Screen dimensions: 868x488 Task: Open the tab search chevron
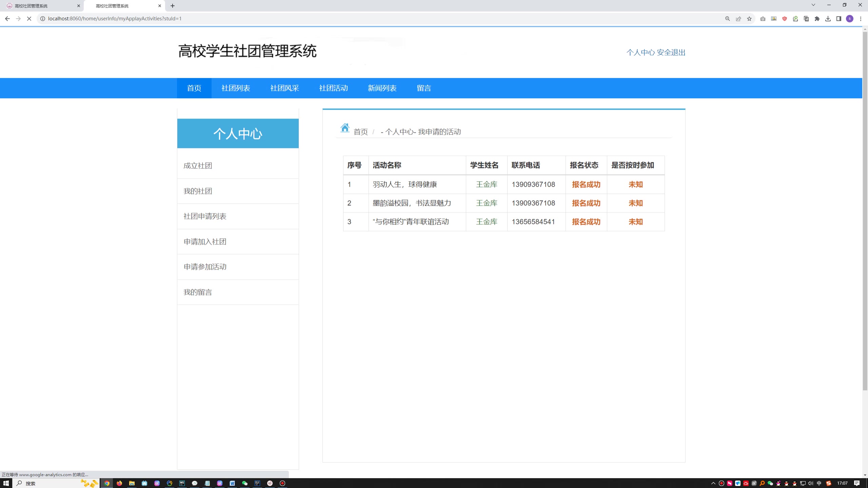click(813, 5)
